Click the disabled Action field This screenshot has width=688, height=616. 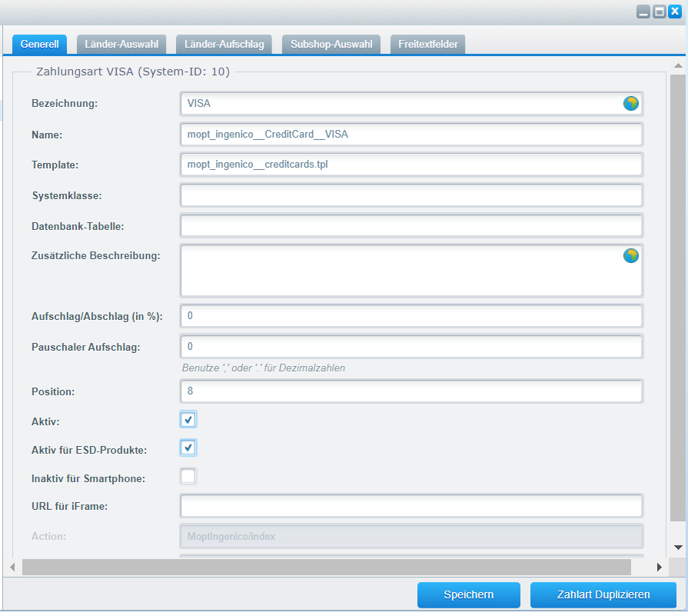[411, 536]
